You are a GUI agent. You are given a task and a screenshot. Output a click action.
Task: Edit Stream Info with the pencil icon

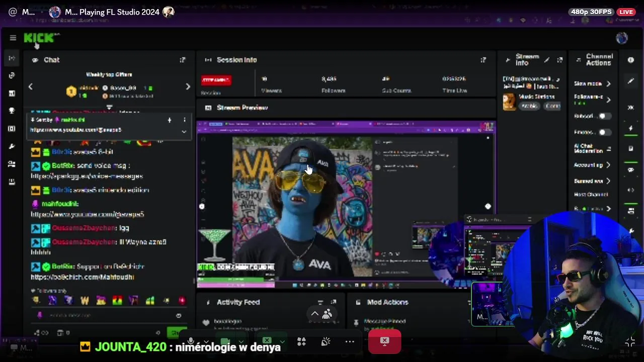coord(547,60)
